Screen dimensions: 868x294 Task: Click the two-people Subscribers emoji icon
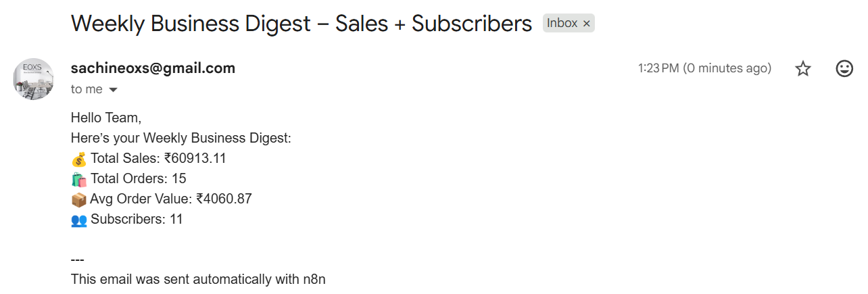tap(79, 220)
